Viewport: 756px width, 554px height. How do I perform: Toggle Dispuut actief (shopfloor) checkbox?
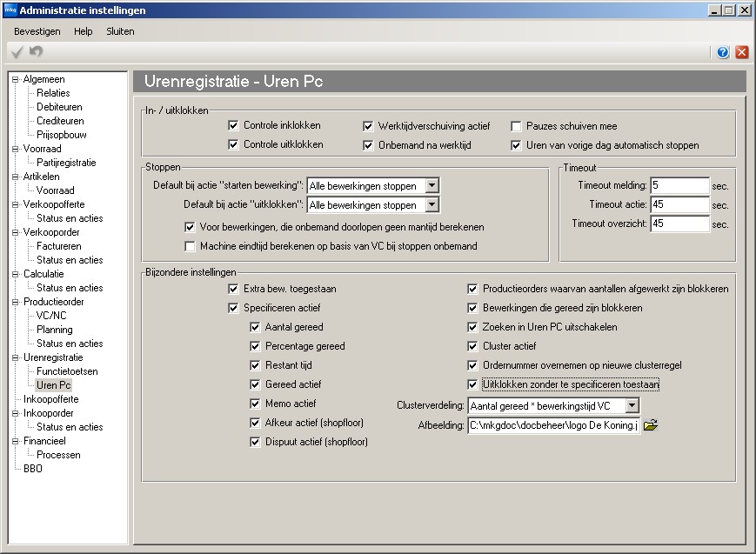[x=255, y=442]
